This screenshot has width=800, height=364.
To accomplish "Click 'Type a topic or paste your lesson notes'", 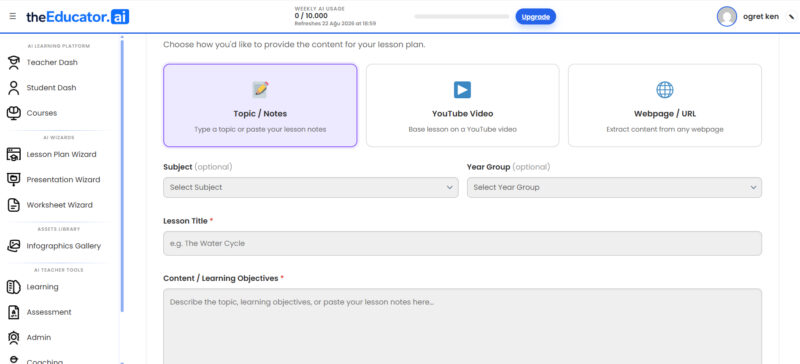I will click(260, 130).
